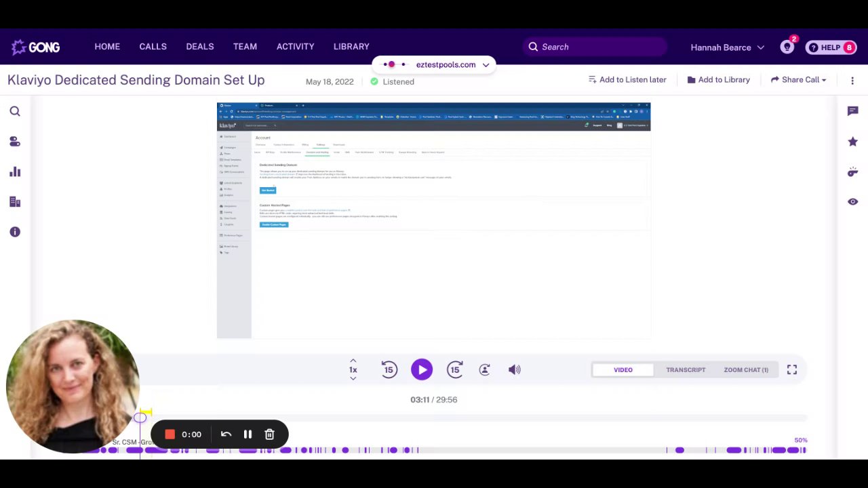This screenshot has height=488, width=868.
Task: Delete the recording with trash icon
Action: click(x=269, y=434)
